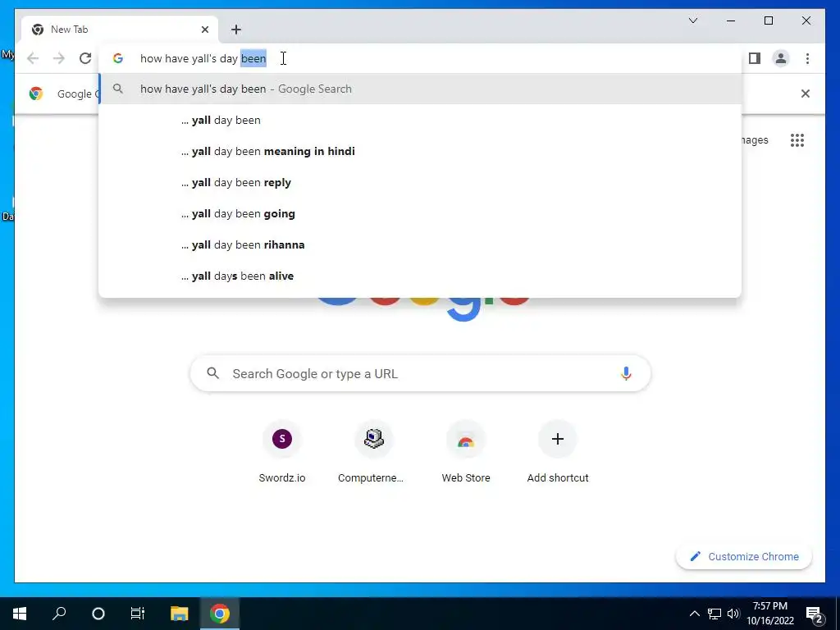Click the forward navigation arrow
This screenshot has width=840, height=630.
coord(59,58)
